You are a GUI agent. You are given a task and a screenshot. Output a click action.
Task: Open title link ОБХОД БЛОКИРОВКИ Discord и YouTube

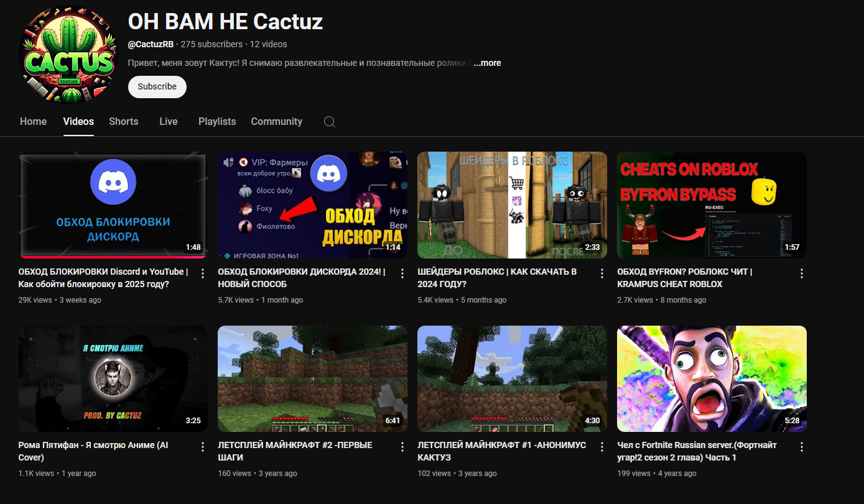pyautogui.click(x=103, y=278)
